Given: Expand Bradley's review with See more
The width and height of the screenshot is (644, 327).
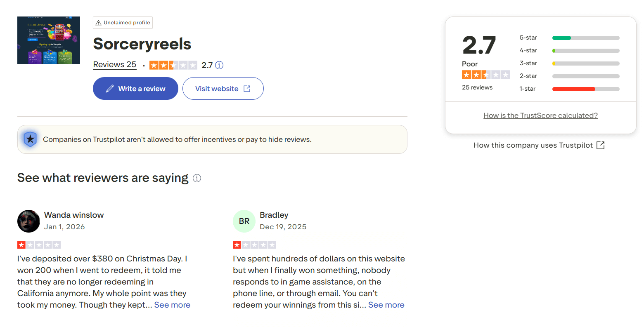Looking at the screenshot, I should point(386,305).
